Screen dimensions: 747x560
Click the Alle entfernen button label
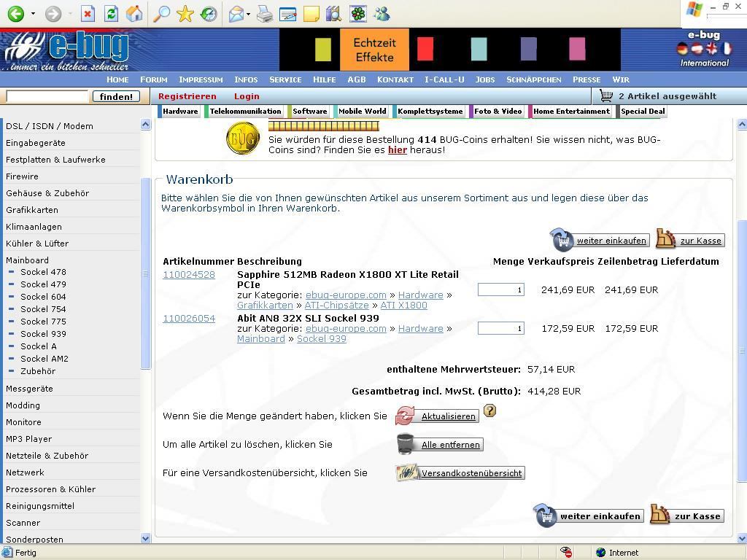451,445
